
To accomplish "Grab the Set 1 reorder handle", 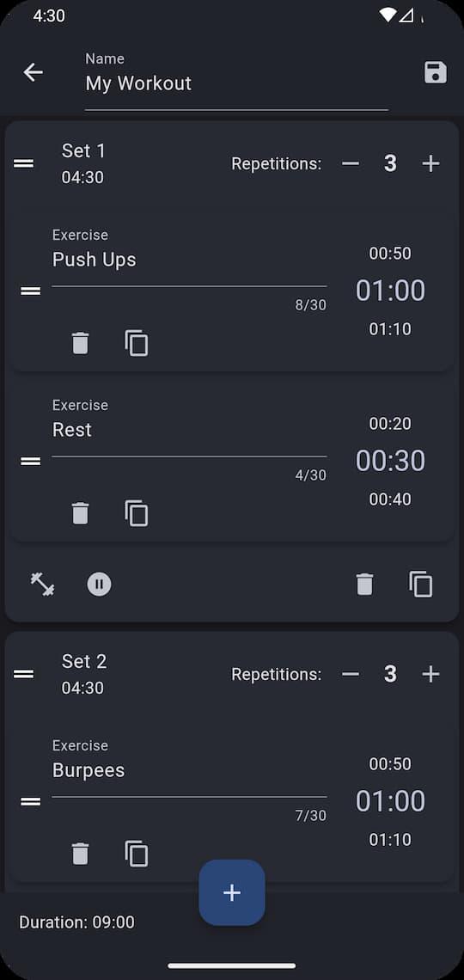I will [24, 163].
